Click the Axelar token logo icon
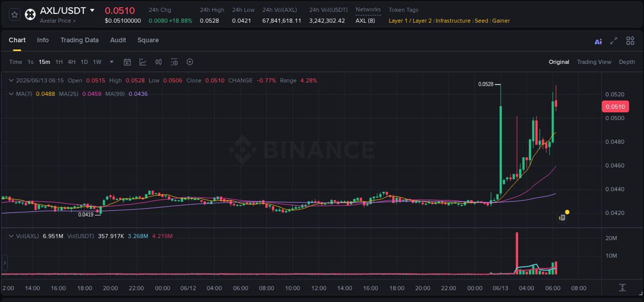Image resolution: width=644 pixels, height=302 pixels. (30, 14)
